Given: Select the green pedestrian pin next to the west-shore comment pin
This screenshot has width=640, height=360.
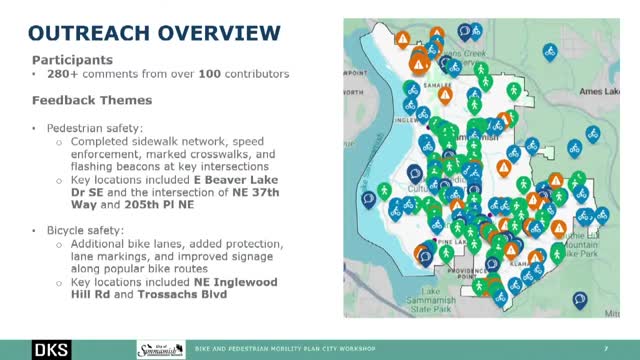Looking at the screenshot, I should [384, 191].
